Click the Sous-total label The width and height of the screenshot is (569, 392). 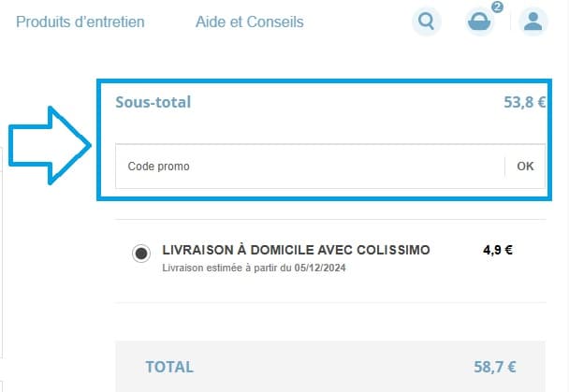pos(153,102)
